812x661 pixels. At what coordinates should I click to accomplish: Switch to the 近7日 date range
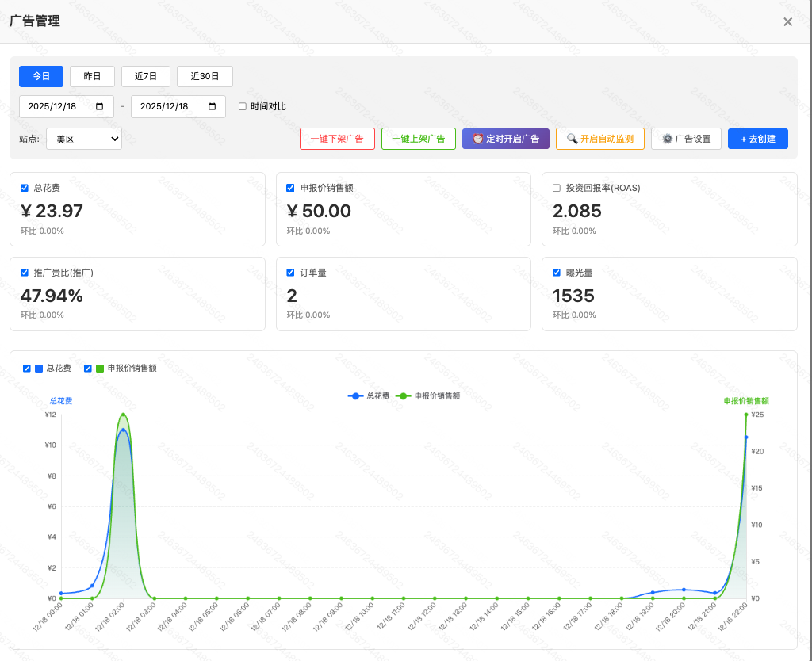click(x=146, y=76)
